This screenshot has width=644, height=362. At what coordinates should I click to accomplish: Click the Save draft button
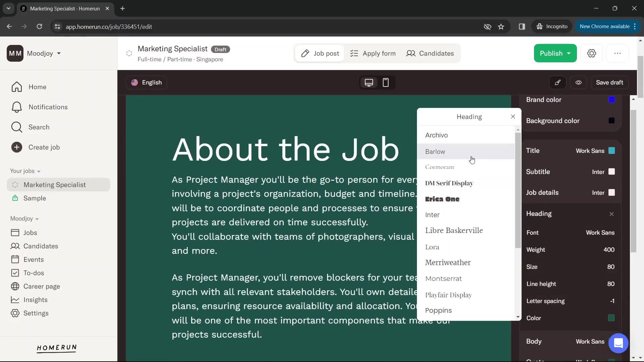610,82
